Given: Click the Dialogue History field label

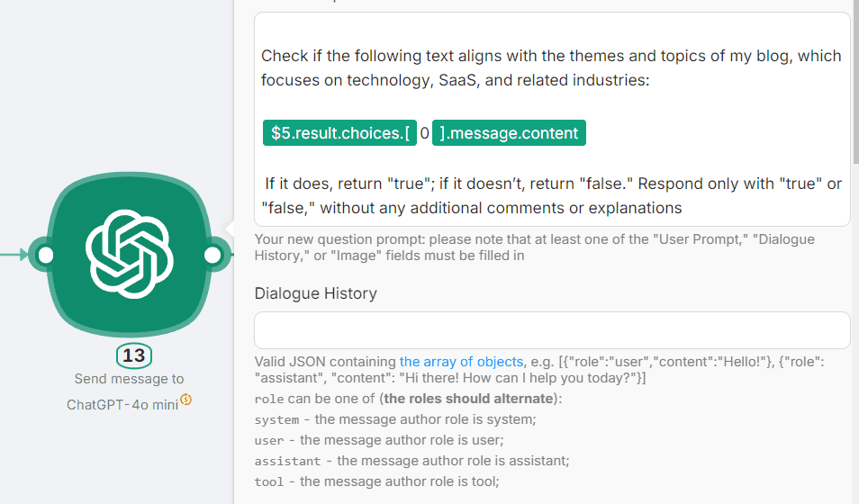Looking at the screenshot, I should pos(315,293).
